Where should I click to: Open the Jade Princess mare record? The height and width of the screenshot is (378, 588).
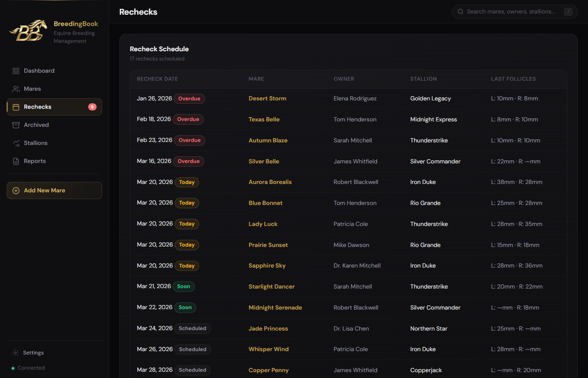click(268, 329)
